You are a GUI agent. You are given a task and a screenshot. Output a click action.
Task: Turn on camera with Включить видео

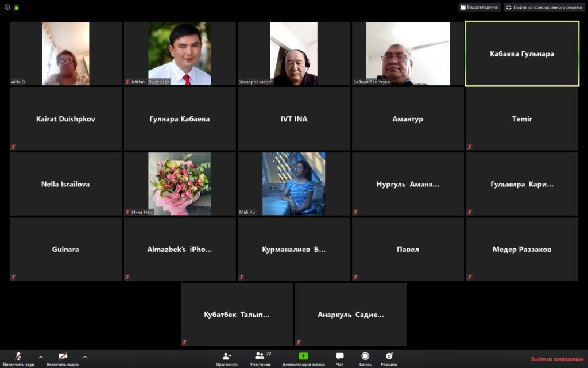(63, 358)
